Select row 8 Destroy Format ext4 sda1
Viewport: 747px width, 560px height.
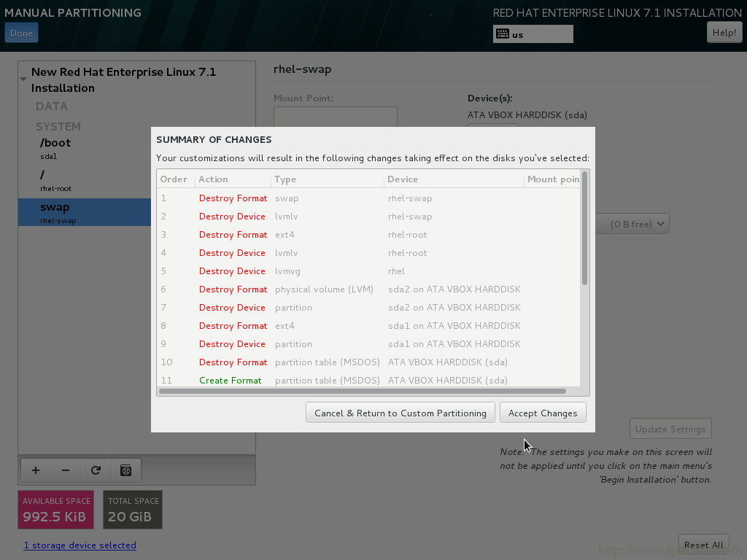tap(368, 326)
